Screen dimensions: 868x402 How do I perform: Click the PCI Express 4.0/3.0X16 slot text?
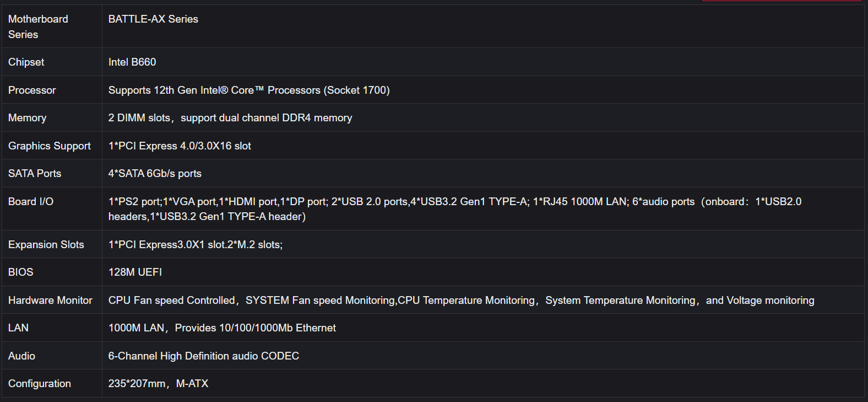[180, 146]
